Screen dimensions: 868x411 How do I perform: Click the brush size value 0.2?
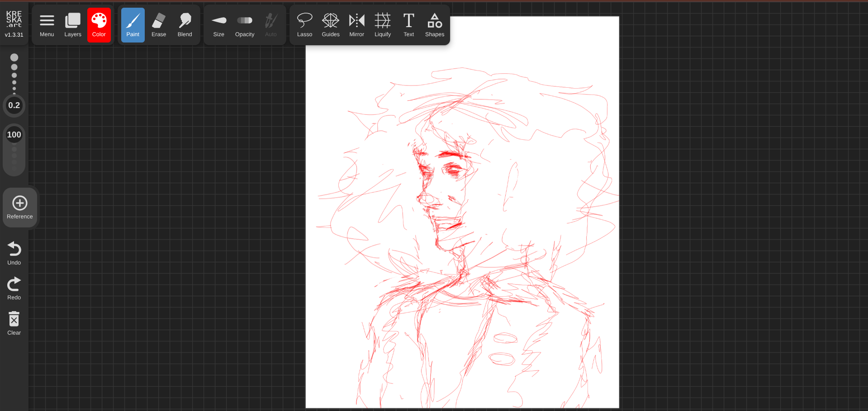(x=14, y=105)
